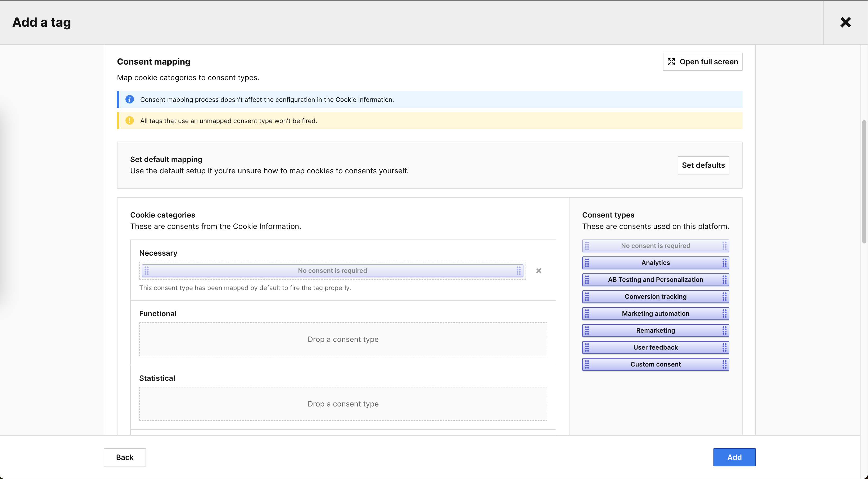
Task: Select the AB Testing and Personalization chip
Action: pyautogui.click(x=655, y=279)
